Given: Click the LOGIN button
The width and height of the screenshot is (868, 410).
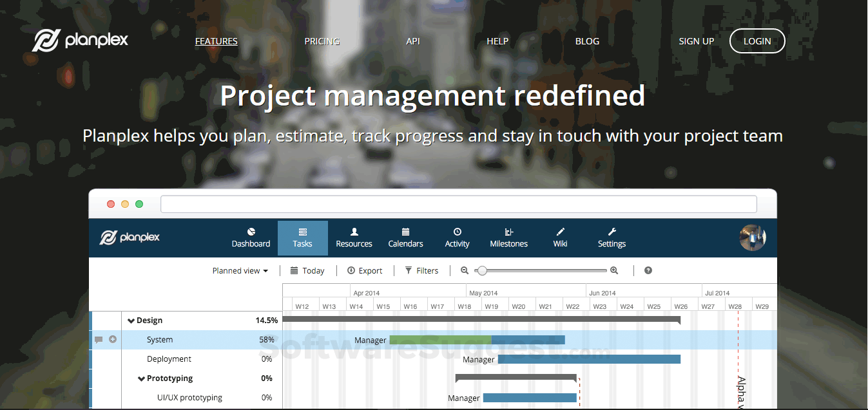Looking at the screenshot, I should click(x=757, y=41).
